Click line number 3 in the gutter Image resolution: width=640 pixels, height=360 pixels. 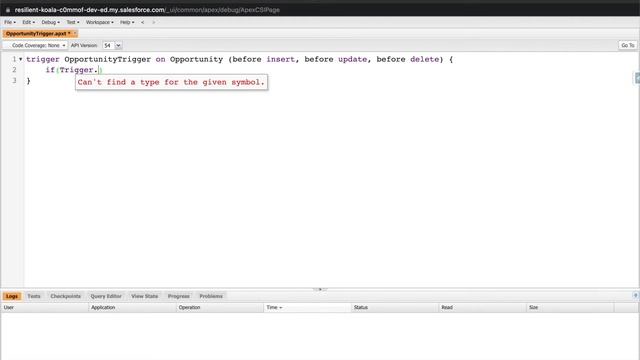click(14, 80)
